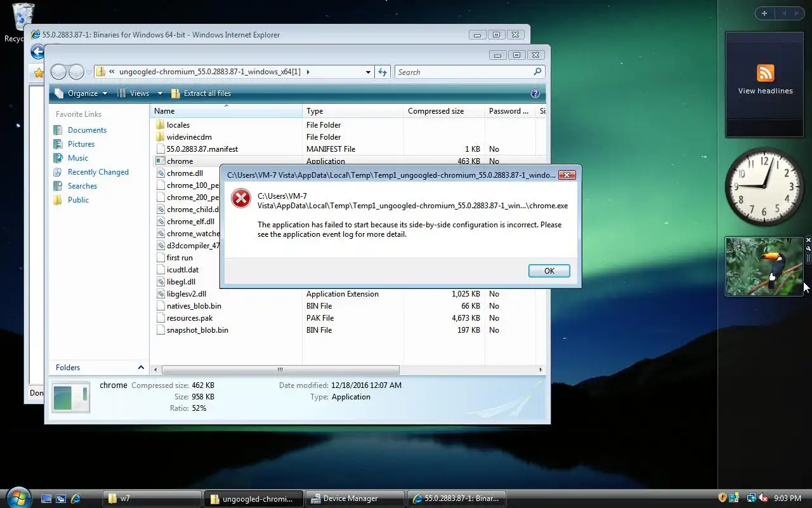Click the Forward arrow in the zip folder window
812x508 pixels.
(76, 72)
